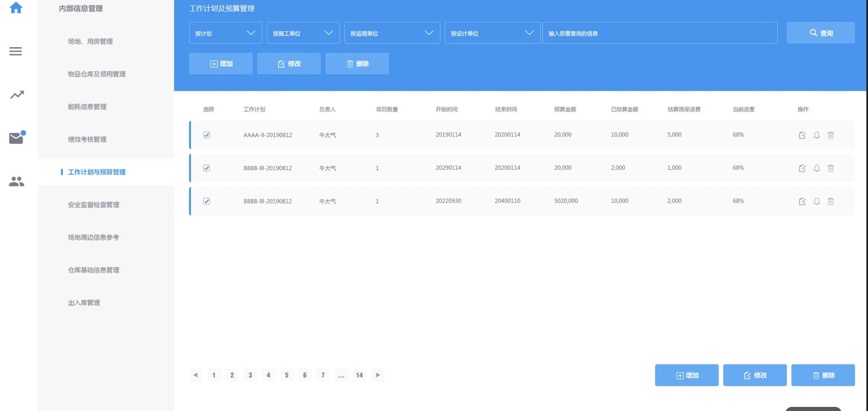
Task: Click bottom 增加 button near pagination
Action: point(687,375)
